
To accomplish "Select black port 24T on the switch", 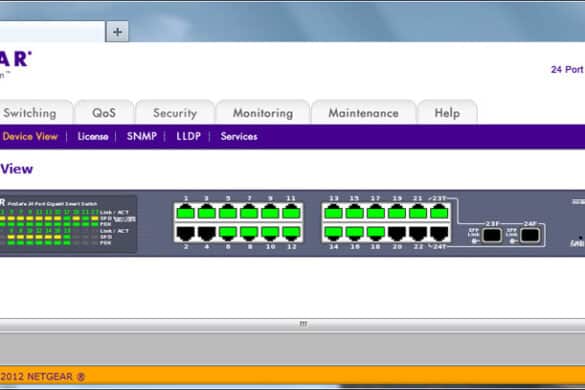I will point(439,233).
